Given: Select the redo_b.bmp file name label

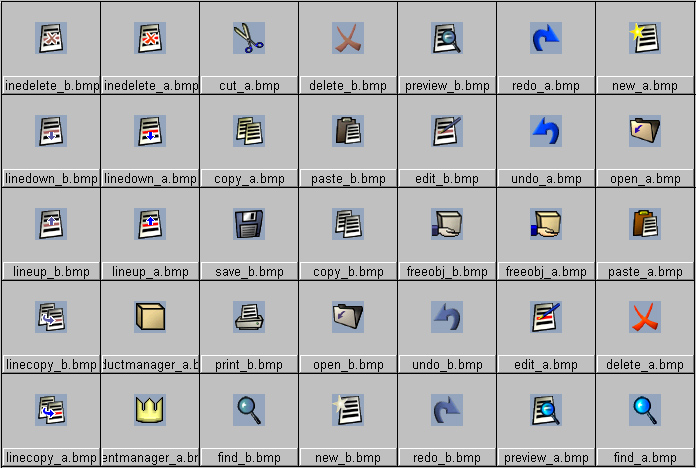Looking at the screenshot, I should tap(447, 457).
